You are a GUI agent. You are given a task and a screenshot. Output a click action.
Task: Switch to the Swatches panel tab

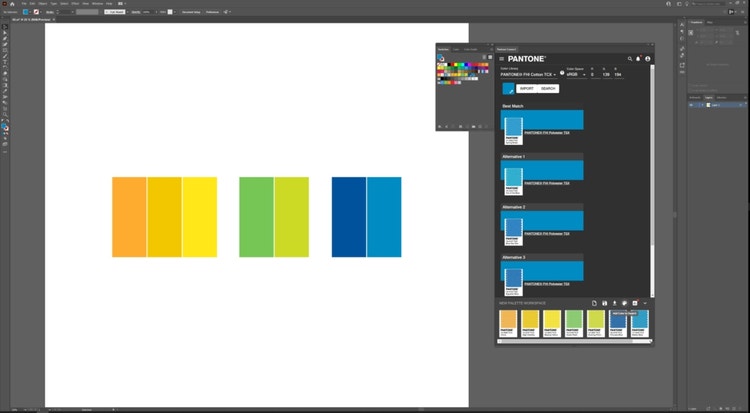tap(443, 49)
